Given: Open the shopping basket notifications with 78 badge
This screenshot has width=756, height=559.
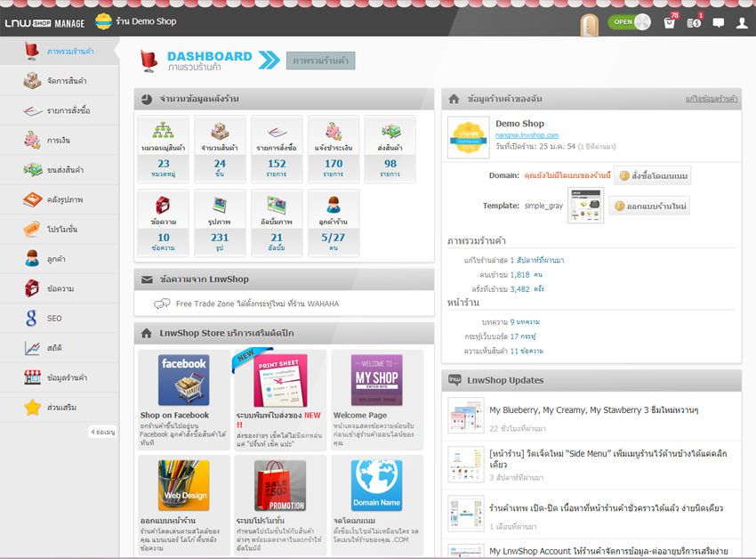Looking at the screenshot, I should click(671, 21).
